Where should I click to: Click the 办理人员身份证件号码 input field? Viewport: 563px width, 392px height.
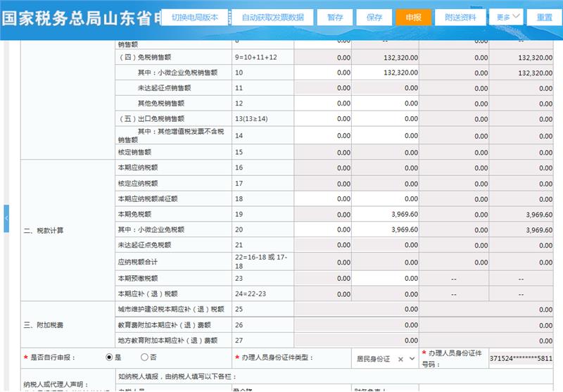click(x=521, y=358)
